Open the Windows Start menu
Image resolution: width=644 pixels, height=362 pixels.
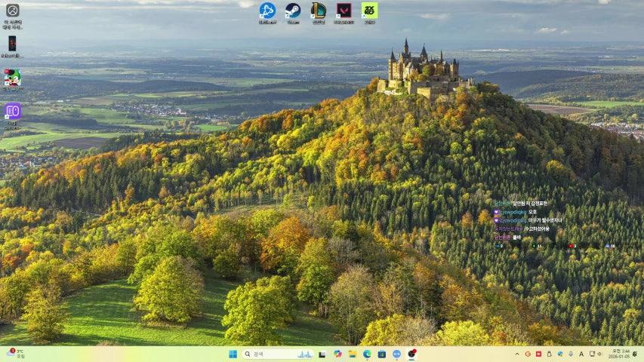(x=233, y=354)
